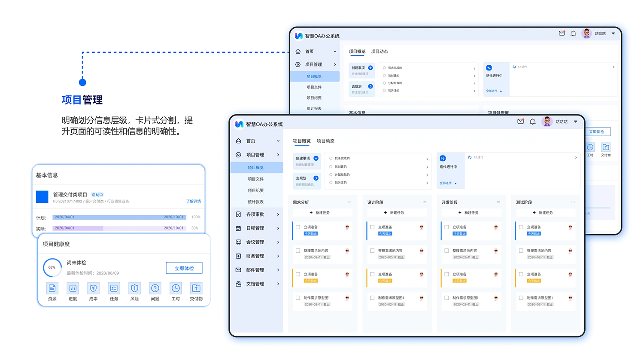Open the 工时 clock icon in health card
The image size is (644, 355).
point(176,288)
